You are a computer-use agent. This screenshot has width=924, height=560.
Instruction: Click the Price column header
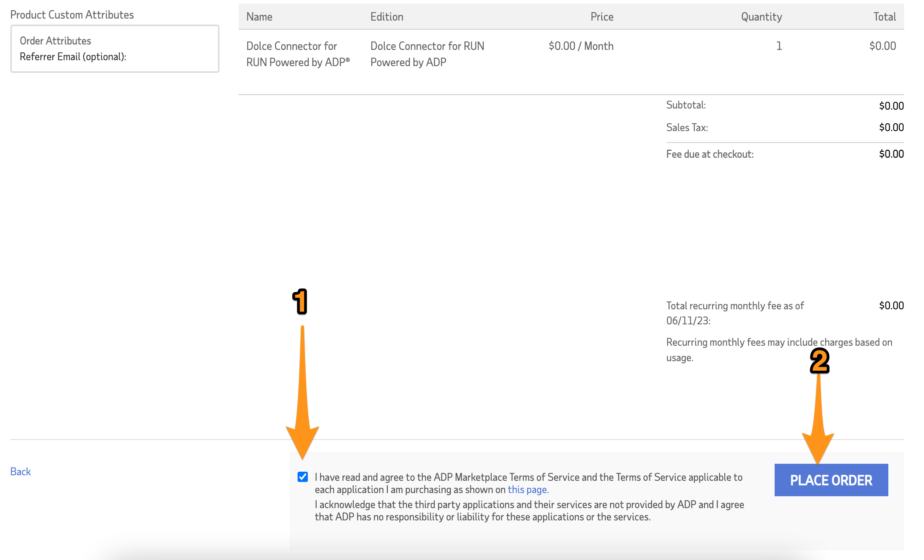point(601,17)
